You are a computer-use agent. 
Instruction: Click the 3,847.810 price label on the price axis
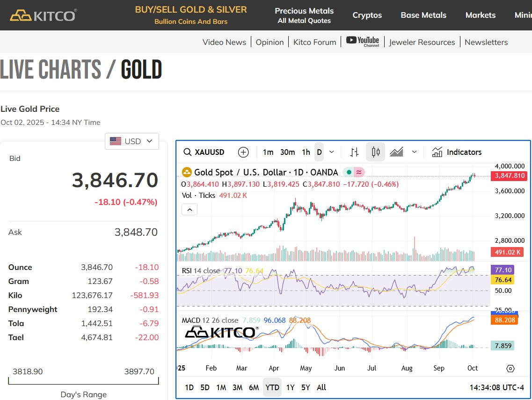(509, 176)
